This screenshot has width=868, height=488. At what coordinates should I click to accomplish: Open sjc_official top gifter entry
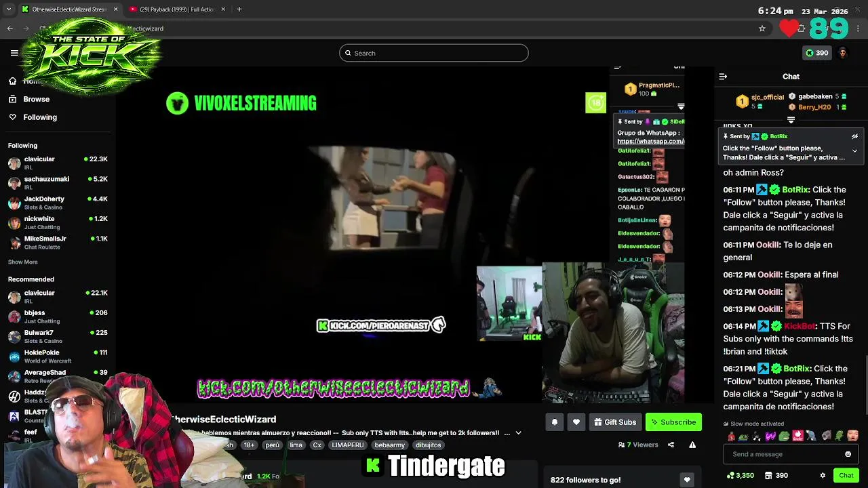tap(759, 101)
